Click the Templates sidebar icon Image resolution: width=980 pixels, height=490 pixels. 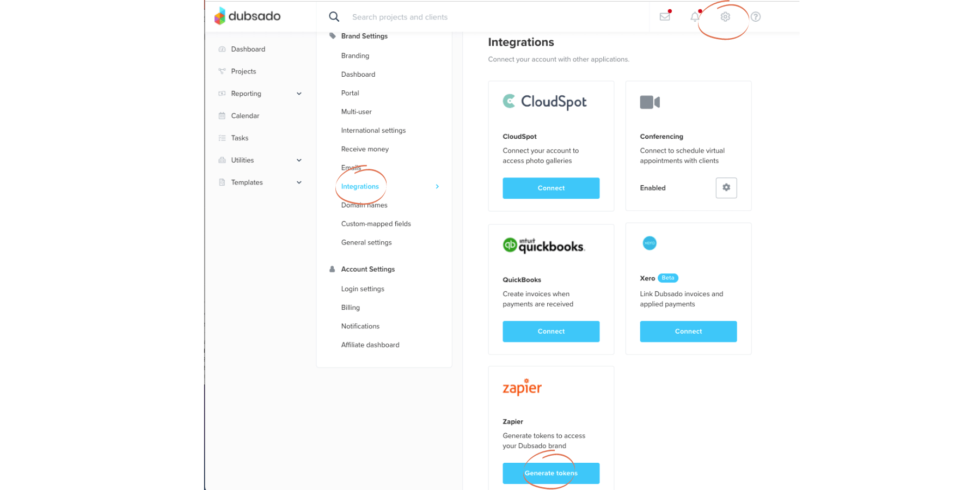(222, 182)
